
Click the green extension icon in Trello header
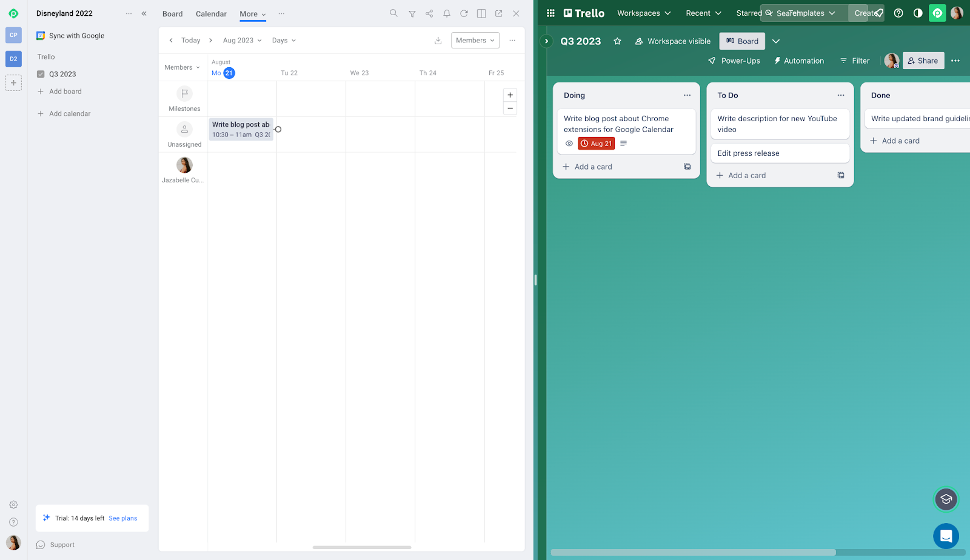tap(937, 13)
